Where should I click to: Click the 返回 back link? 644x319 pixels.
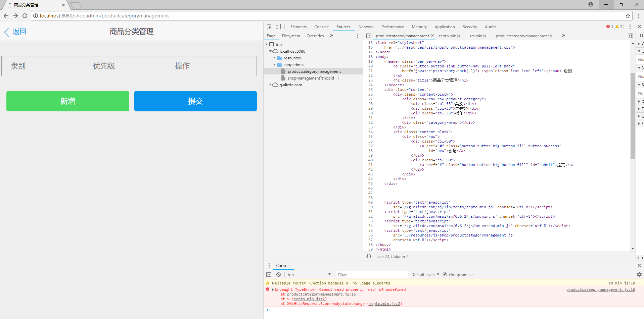pos(15,32)
